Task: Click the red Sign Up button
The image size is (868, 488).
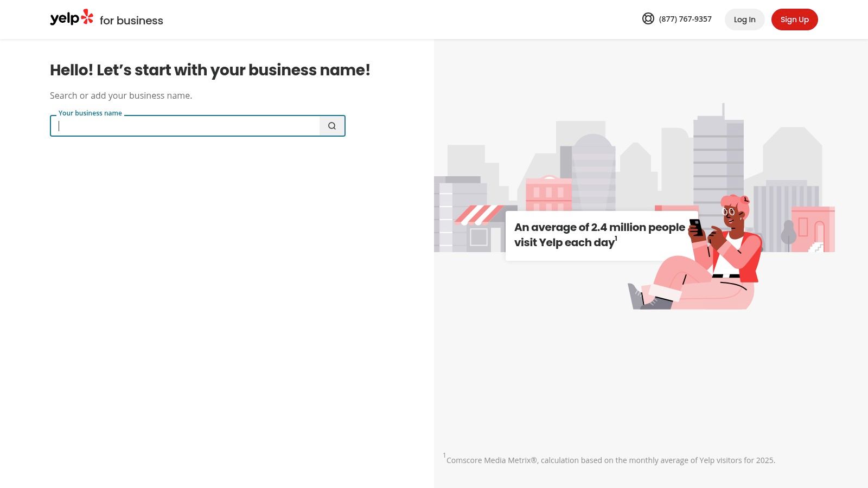Action: pyautogui.click(x=794, y=20)
